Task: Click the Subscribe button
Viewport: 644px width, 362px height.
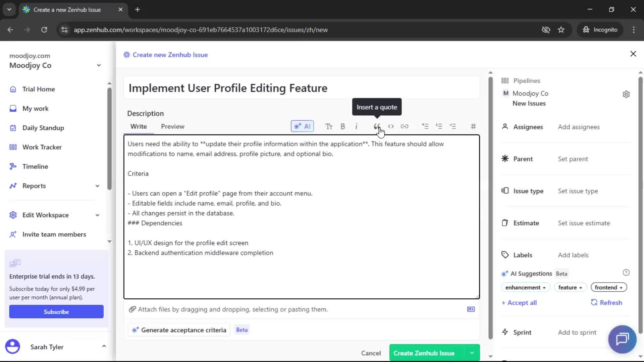Action: point(56,311)
